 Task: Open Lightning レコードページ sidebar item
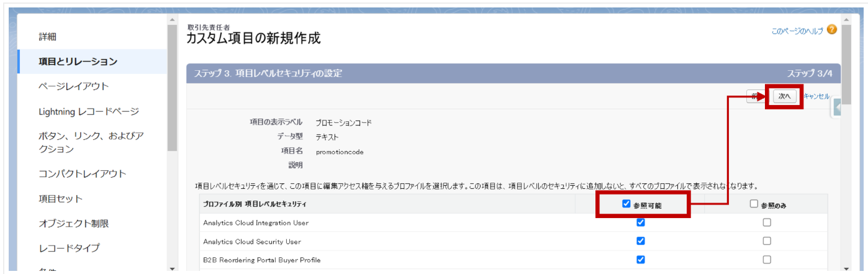pyautogui.click(x=88, y=111)
